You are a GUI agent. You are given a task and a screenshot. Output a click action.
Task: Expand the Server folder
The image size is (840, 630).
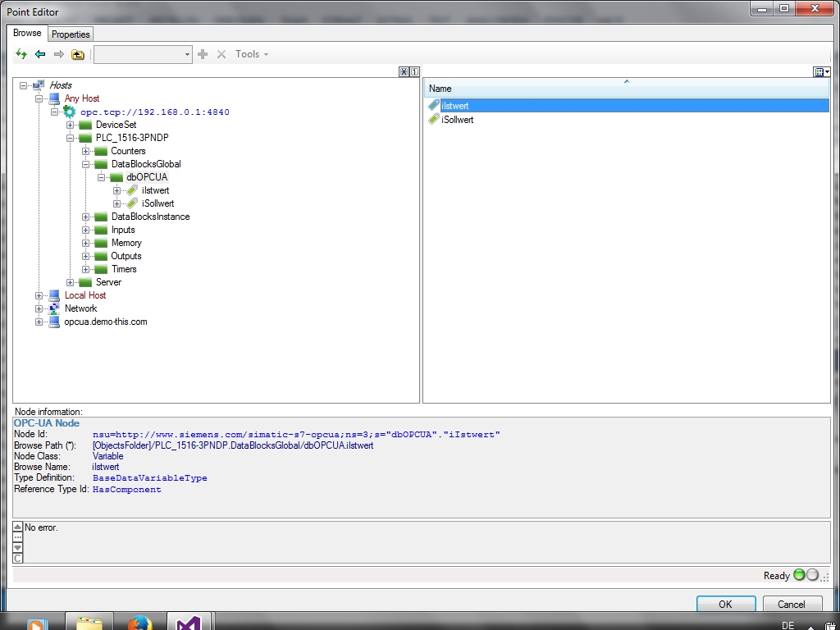click(70, 282)
